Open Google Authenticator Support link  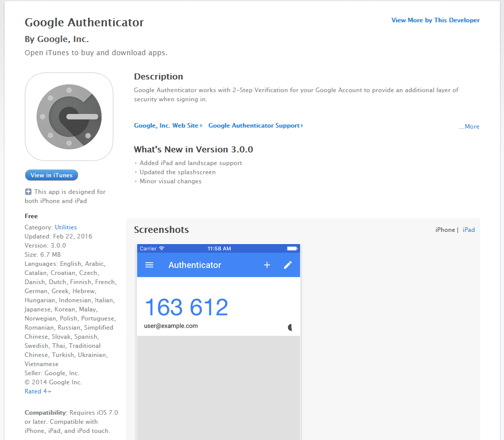pyautogui.click(x=256, y=126)
